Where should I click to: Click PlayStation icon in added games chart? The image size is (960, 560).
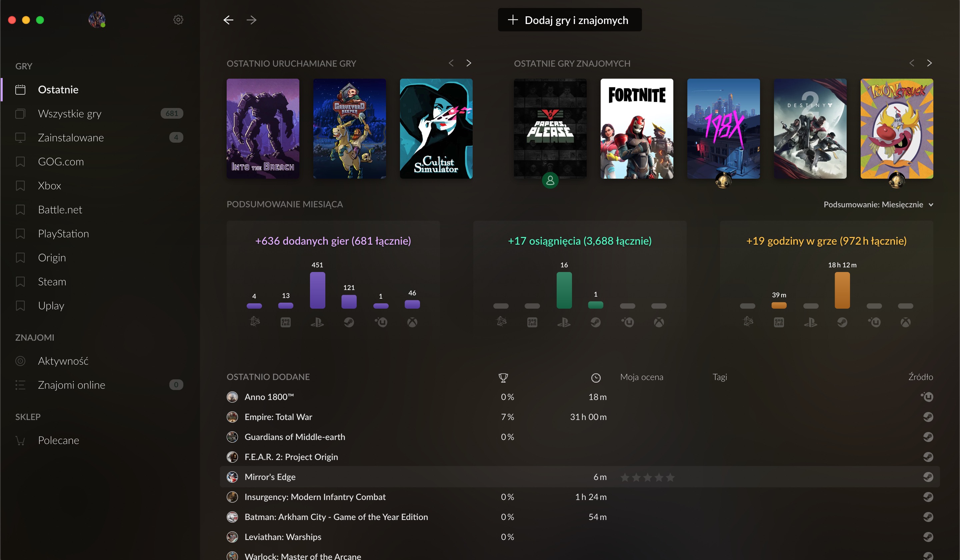click(x=317, y=322)
